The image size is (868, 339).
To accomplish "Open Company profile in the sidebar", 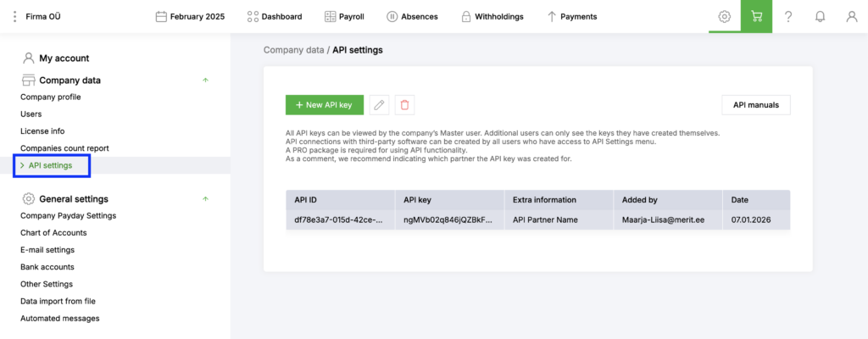I will point(51,97).
